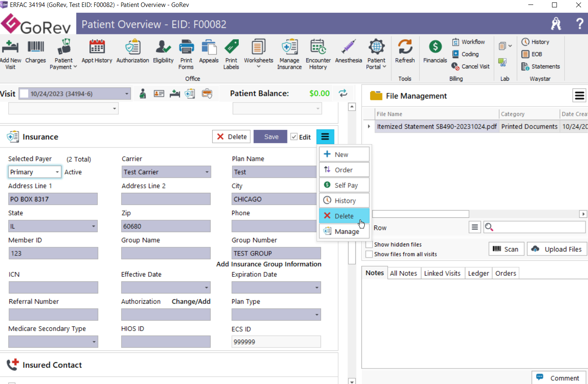Open the Charges tool

pyautogui.click(x=36, y=53)
